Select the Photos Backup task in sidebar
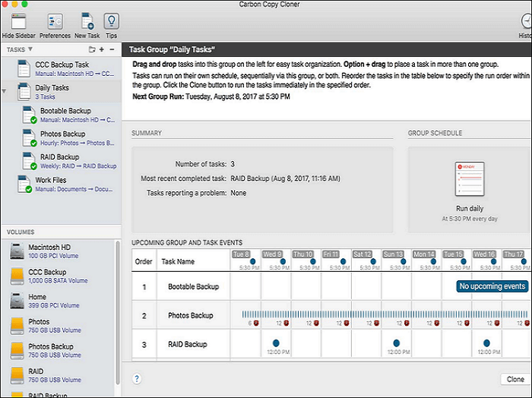The image size is (532, 398). pos(61,137)
